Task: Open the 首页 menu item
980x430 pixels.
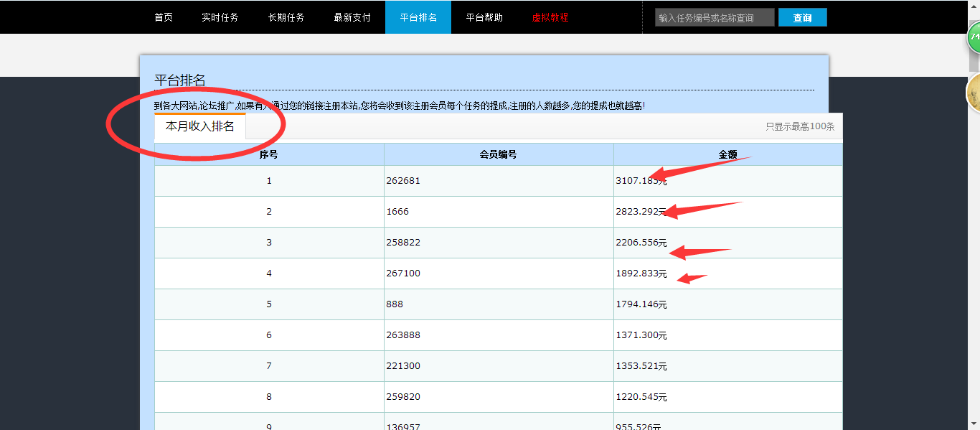Action: [163, 17]
